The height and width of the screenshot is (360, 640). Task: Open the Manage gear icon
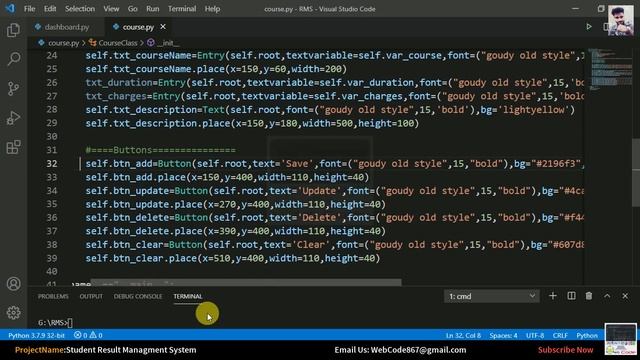coord(13,313)
